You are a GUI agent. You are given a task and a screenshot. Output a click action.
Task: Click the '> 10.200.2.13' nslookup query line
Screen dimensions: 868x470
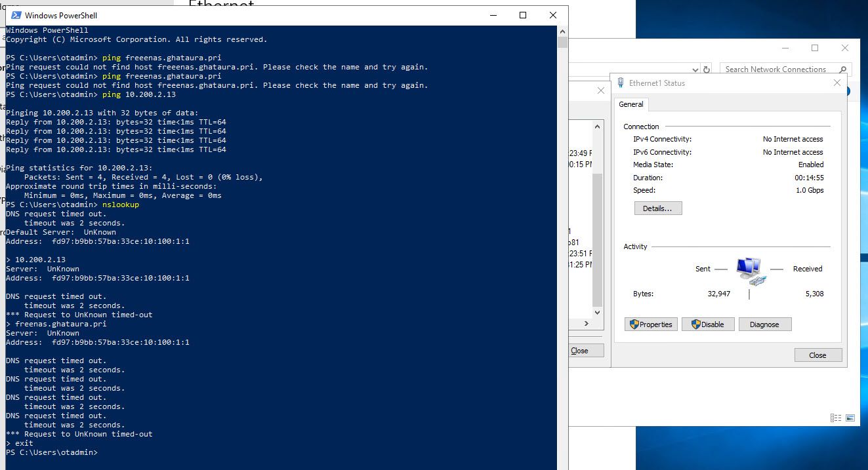(36, 260)
